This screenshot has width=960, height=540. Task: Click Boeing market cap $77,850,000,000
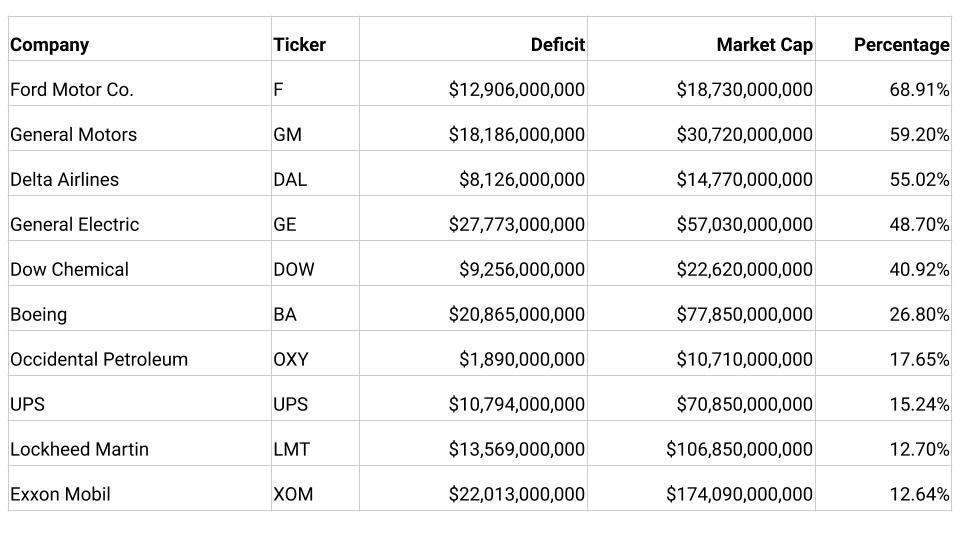coord(744,315)
